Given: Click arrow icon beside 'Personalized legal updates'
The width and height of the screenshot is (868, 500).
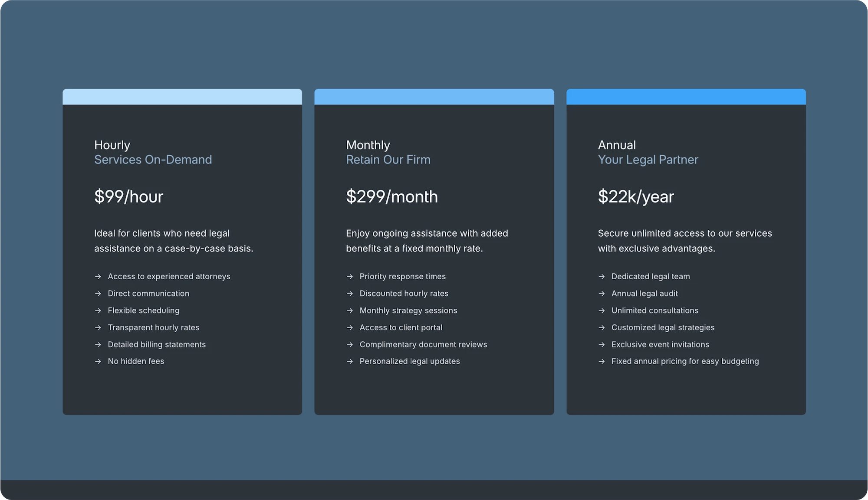Looking at the screenshot, I should [x=350, y=361].
